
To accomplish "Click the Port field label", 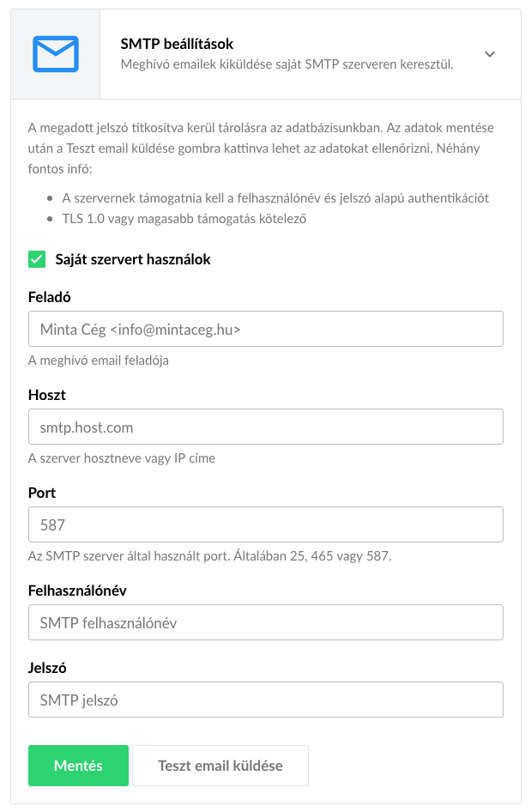I will (42, 493).
